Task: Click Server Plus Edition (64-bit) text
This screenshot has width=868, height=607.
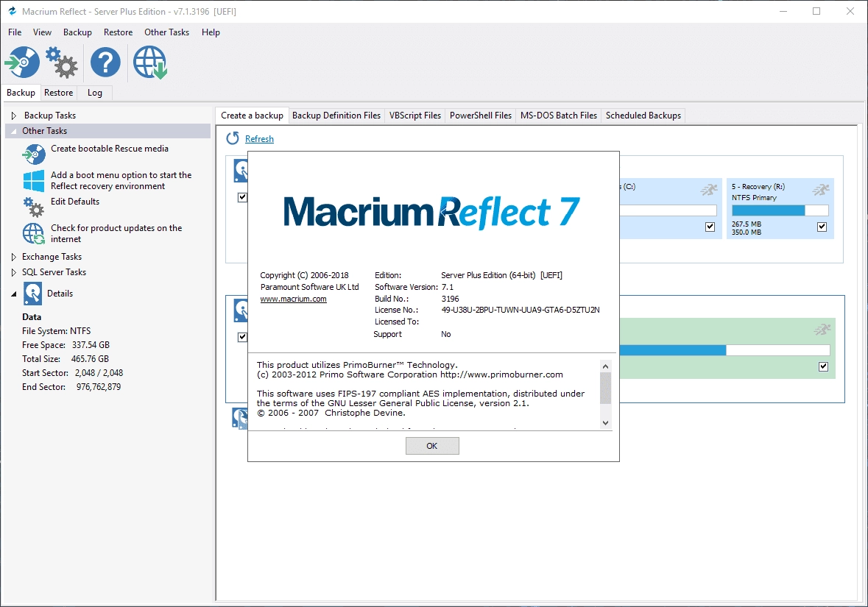Action: click(x=488, y=275)
